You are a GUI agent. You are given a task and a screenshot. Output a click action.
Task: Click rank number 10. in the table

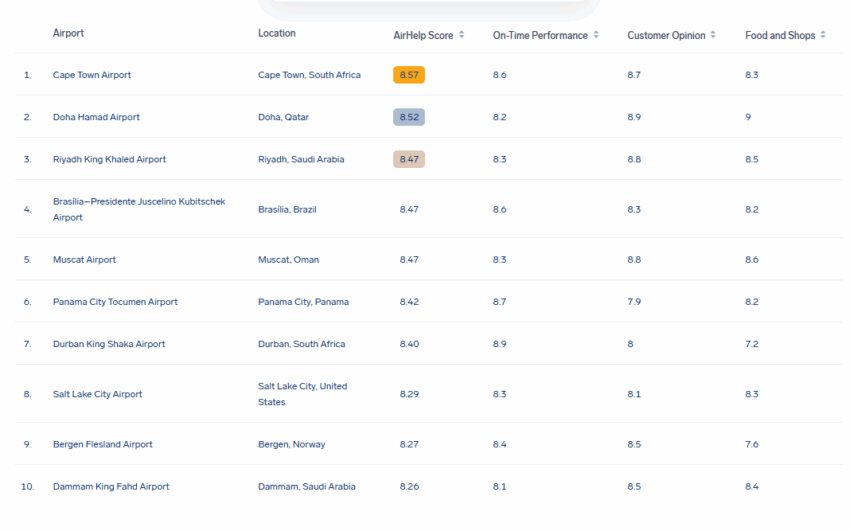27,487
